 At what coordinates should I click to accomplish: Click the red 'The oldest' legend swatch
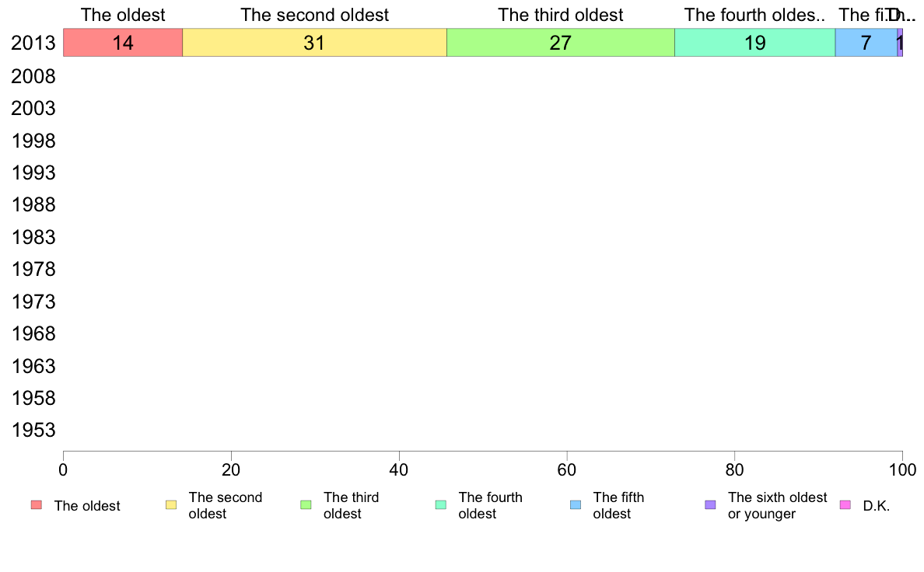[x=37, y=505]
